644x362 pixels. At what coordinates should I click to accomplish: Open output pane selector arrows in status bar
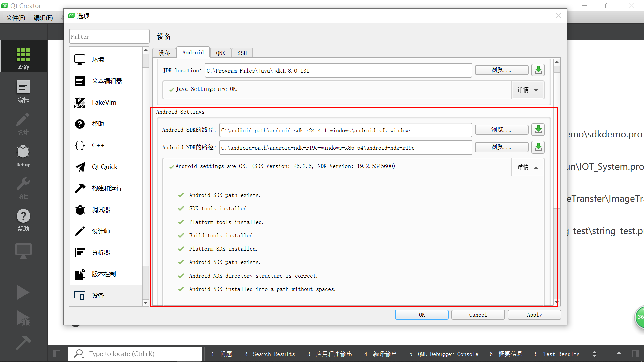(595, 354)
